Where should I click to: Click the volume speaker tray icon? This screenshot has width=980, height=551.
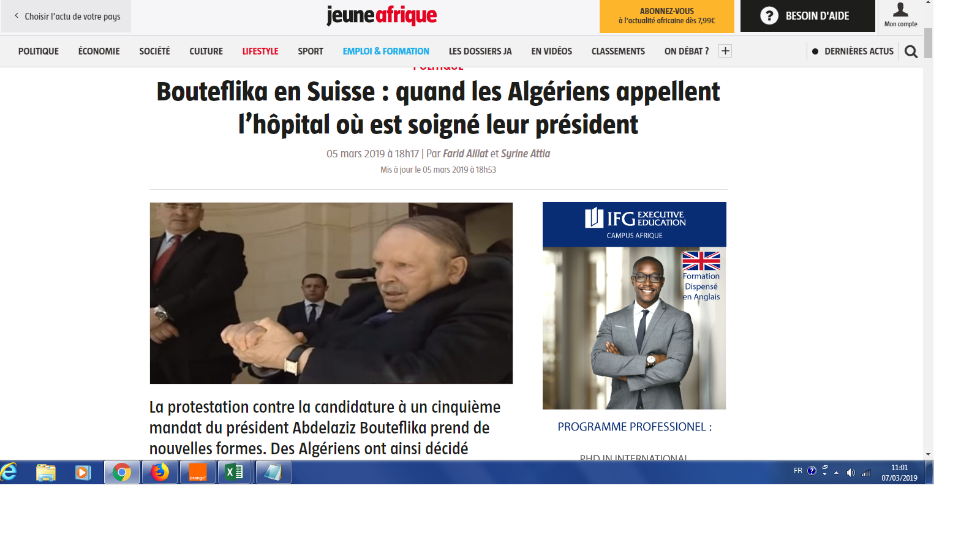click(x=851, y=472)
